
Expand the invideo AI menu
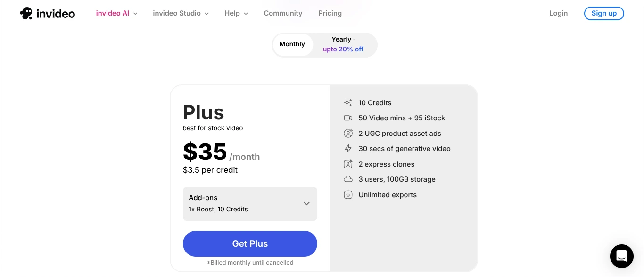(x=116, y=13)
